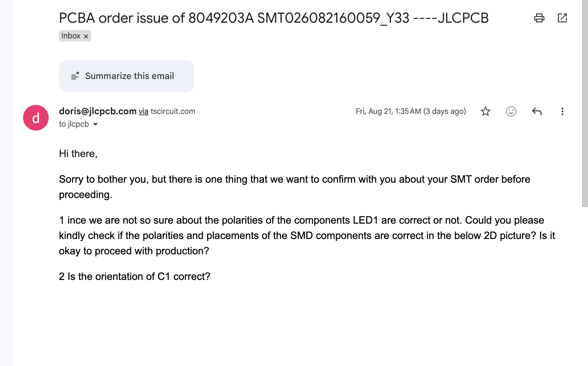The width and height of the screenshot is (588, 366).
Task: Print the email using the printer icon
Action: point(539,18)
